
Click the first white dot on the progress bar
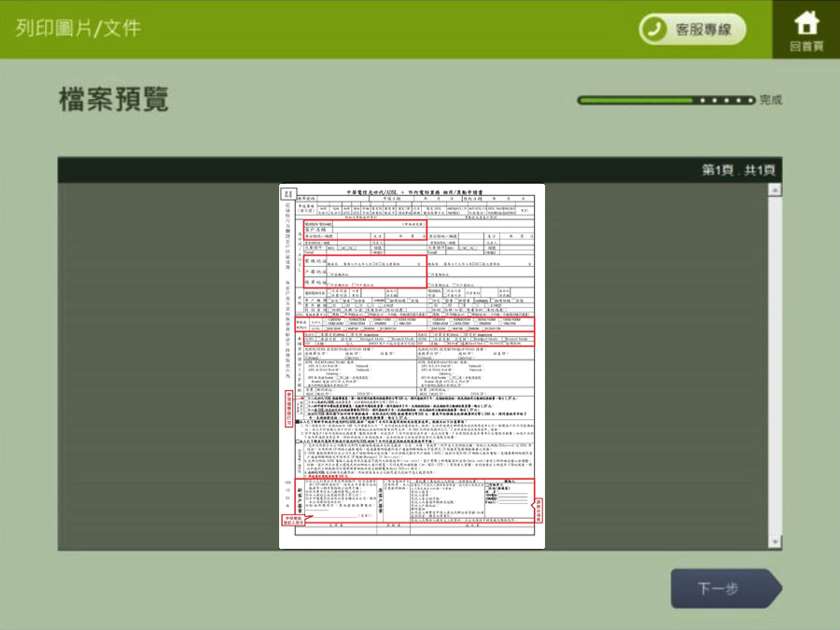[x=703, y=100]
